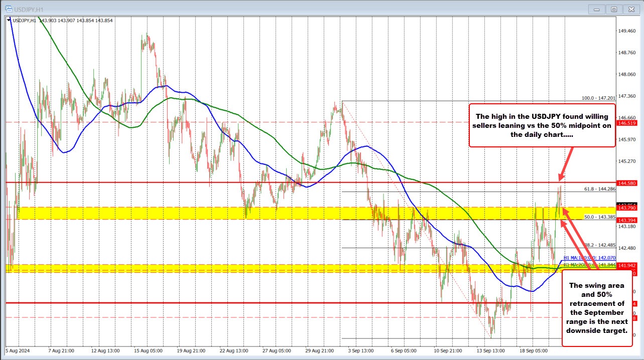Click the 141.942 price tag on the axis
Screen dimensions: 644x360
626,266
